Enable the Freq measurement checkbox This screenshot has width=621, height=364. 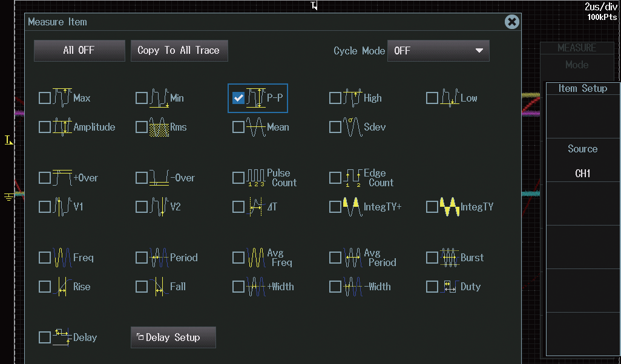click(44, 258)
